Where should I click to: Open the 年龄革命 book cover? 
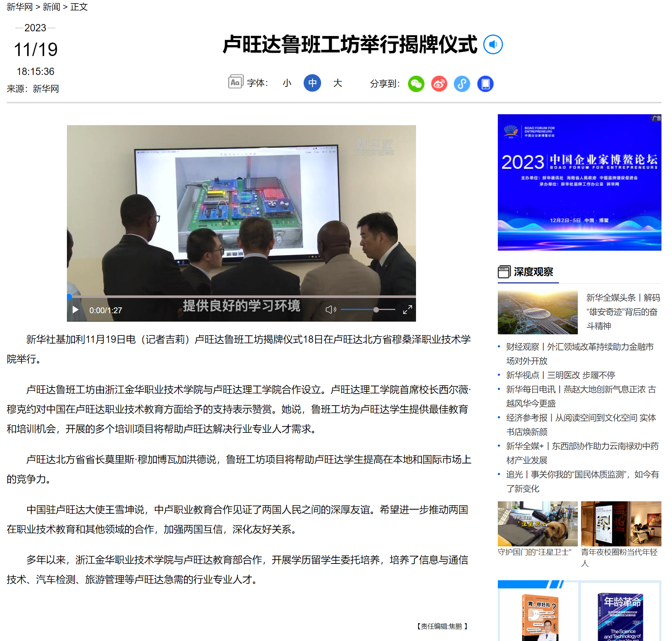[620, 617]
